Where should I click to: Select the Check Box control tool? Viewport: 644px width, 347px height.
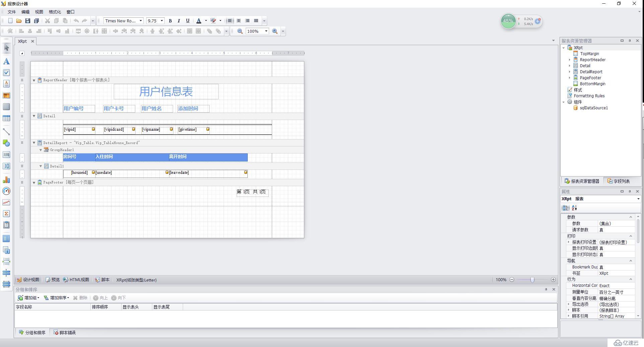click(6, 73)
